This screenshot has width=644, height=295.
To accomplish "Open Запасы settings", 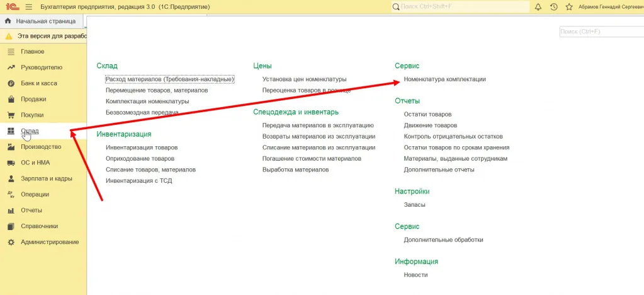I will pyautogui.click(x=414, y=204).
